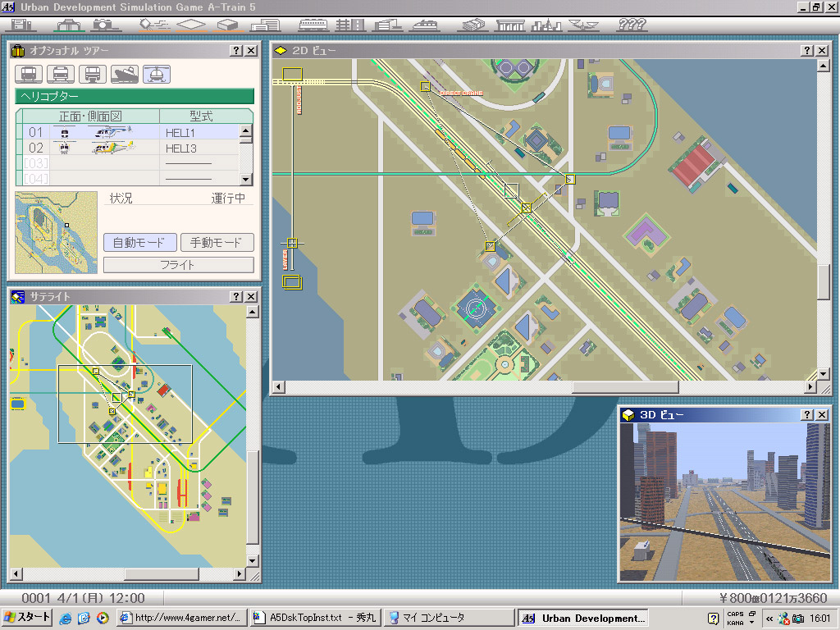
Task: Select the ship tour icon
Action: (x=124, y=75)
